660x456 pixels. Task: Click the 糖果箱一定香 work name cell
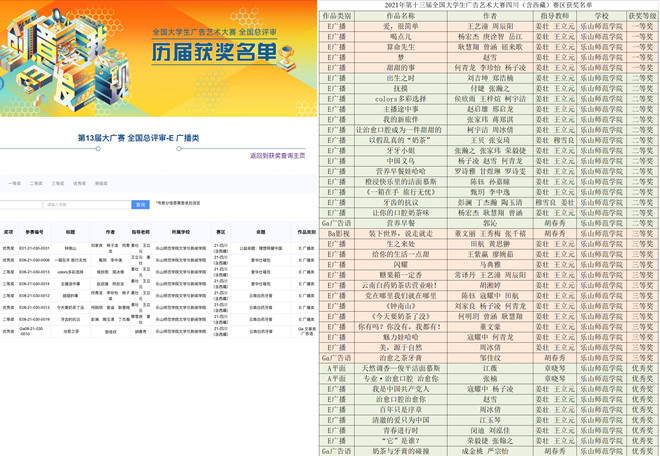coord(401,275)
